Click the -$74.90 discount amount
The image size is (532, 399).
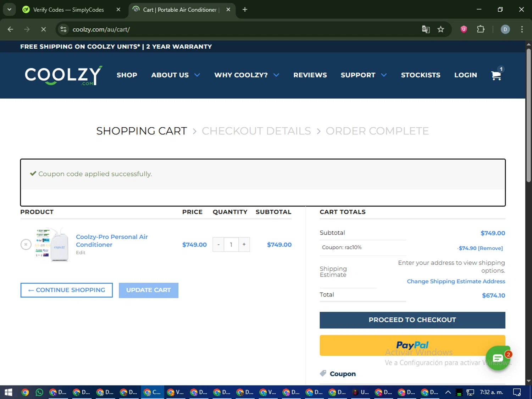pyautogui.click(x=467, y=248)
